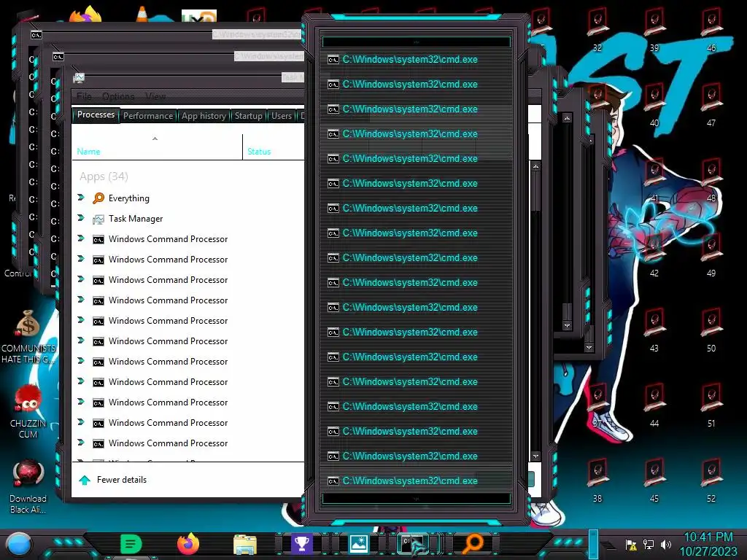747x560 pixels.
Task: Select the Everything row in Apps list
Action: (x=187, y=198)
